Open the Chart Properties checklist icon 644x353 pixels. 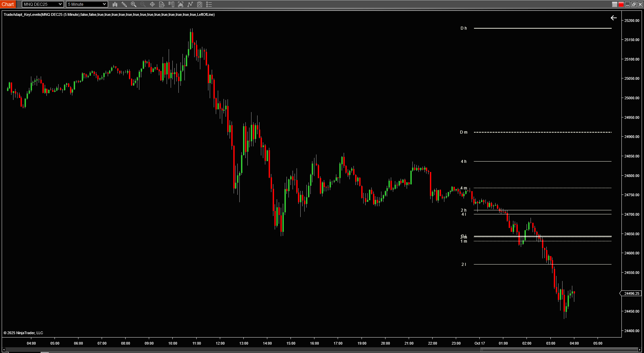[x=199, y=4]
